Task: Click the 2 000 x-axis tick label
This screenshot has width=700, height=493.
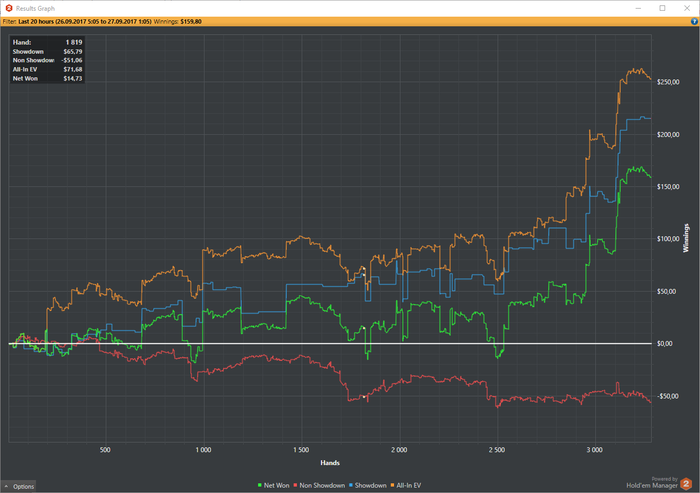Action: pyautogui.click(x=399, y=450)
